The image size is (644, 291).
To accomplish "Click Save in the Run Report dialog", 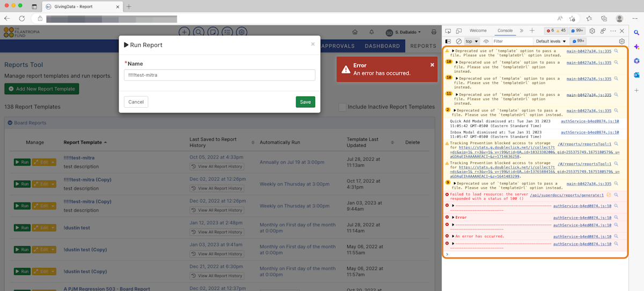I will pos(305,102).
